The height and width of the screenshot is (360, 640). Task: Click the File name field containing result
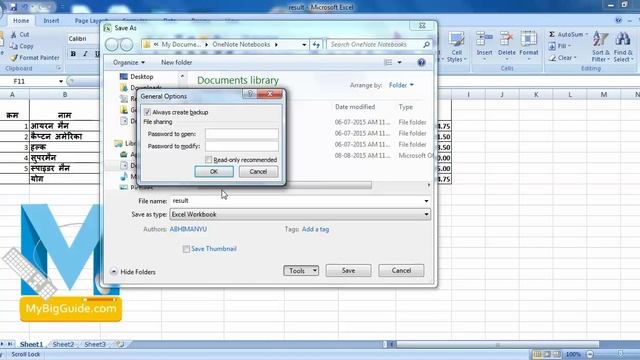[297, 201]
